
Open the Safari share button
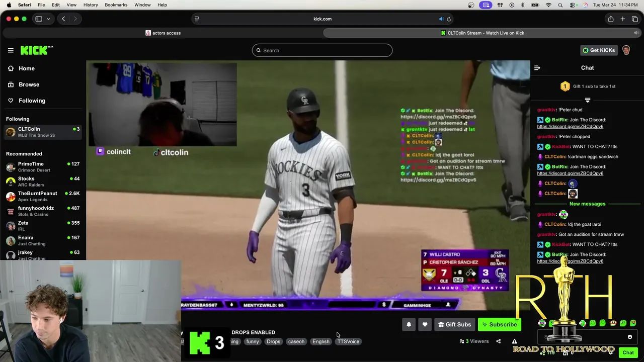611,19
